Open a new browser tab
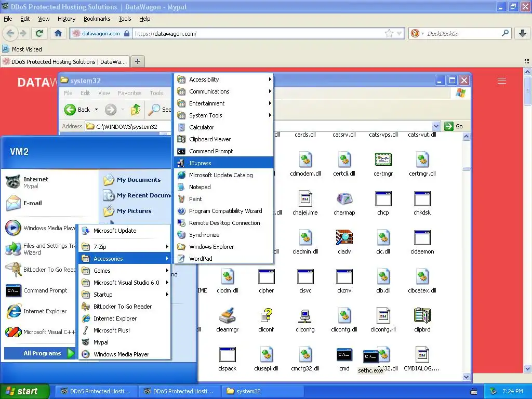 click(137, 61)
